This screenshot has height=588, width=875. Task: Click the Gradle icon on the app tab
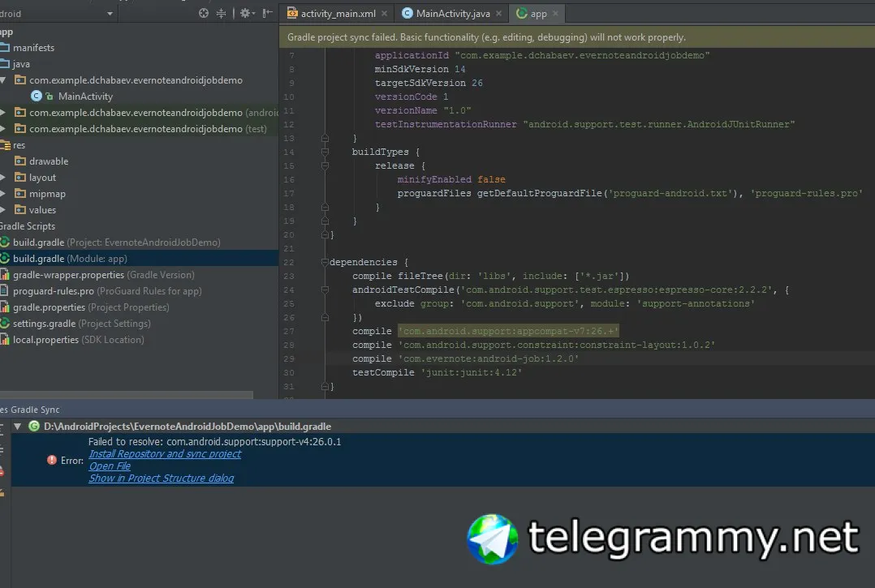click(522, 13)
